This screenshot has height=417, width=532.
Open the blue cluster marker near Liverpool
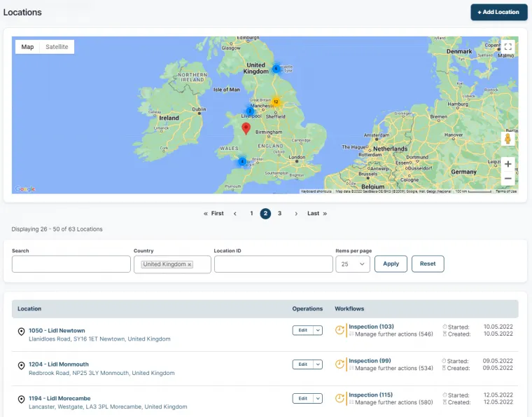pos(250,111)
